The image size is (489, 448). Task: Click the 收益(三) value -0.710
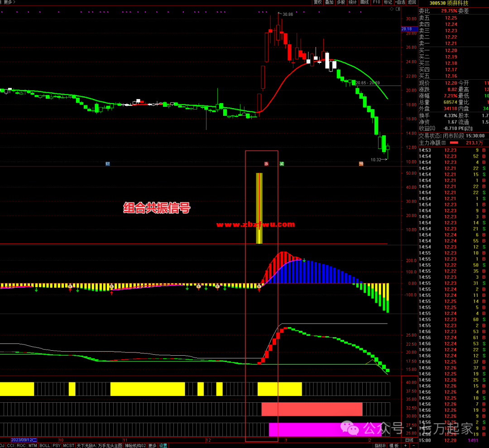(451, 129)
